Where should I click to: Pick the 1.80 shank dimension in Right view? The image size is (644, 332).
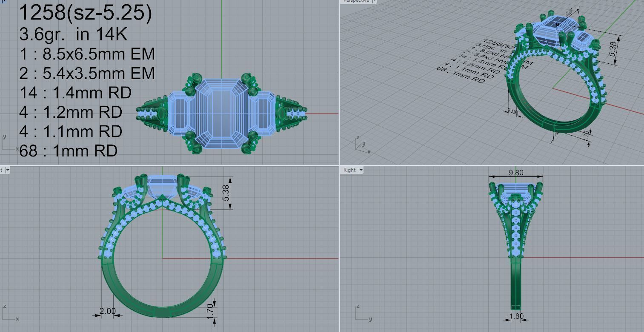[x=516, y=316]
